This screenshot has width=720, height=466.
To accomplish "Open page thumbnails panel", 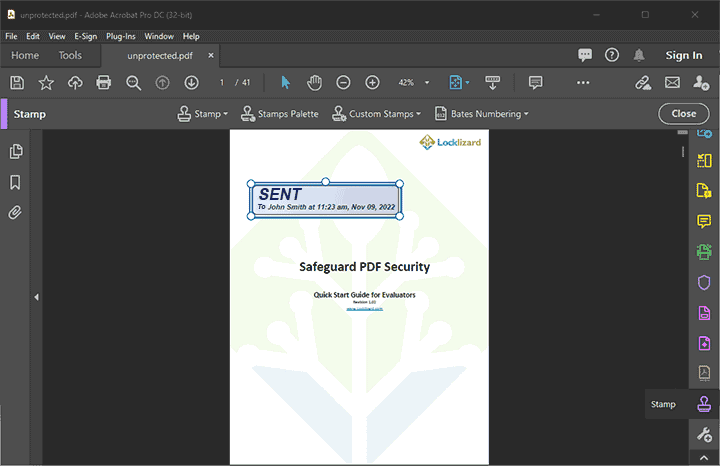I will pyautogui.click(x=16, y=152).
